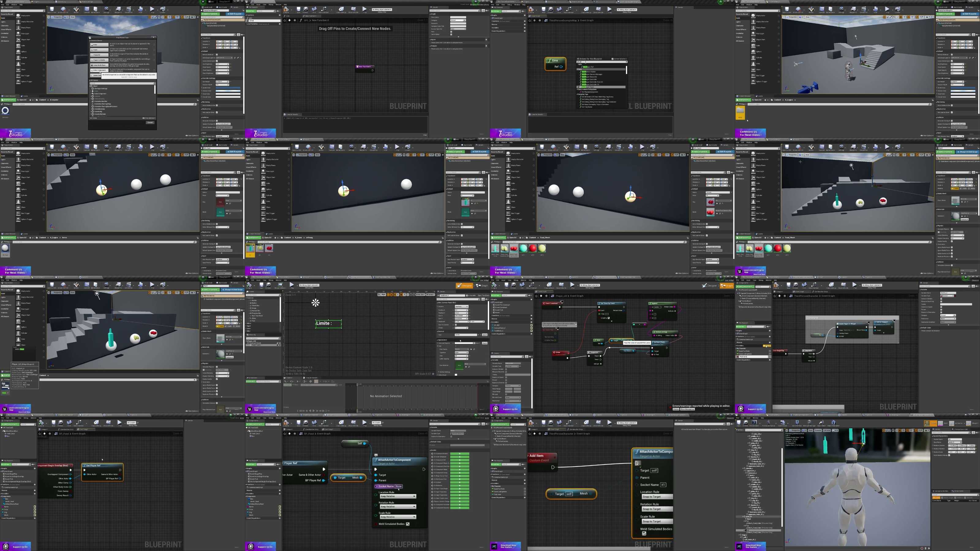Open View Options in Pick Parent Class dialog
The image size is (980, 551).
tap(149, 118)
